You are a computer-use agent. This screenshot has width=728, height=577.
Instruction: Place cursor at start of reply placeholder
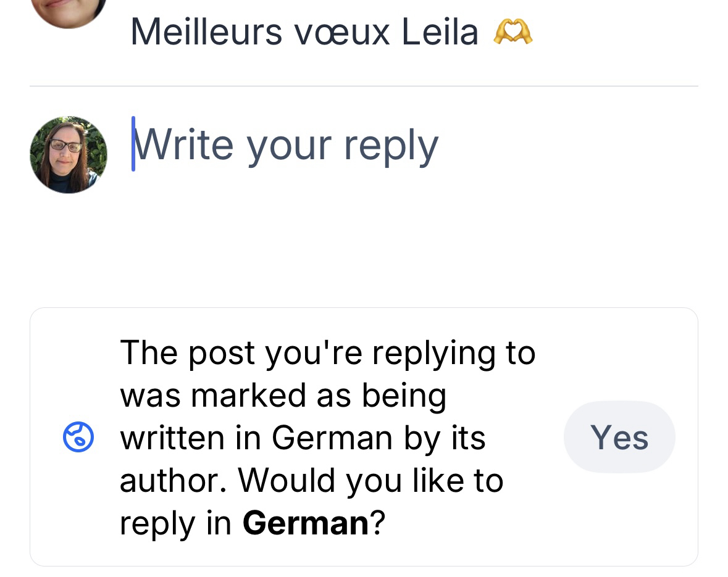click(x=135, y=146)
